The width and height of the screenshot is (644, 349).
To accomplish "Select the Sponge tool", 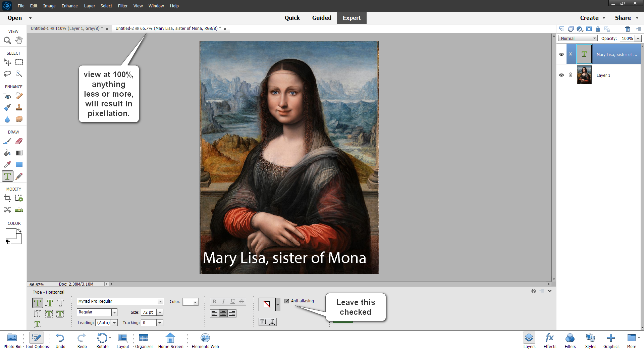I will (19, 119).
